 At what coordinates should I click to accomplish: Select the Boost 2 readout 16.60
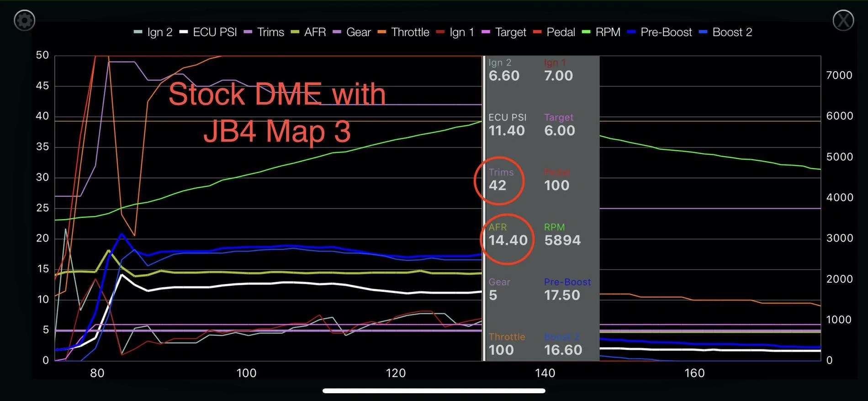(563, 349)
